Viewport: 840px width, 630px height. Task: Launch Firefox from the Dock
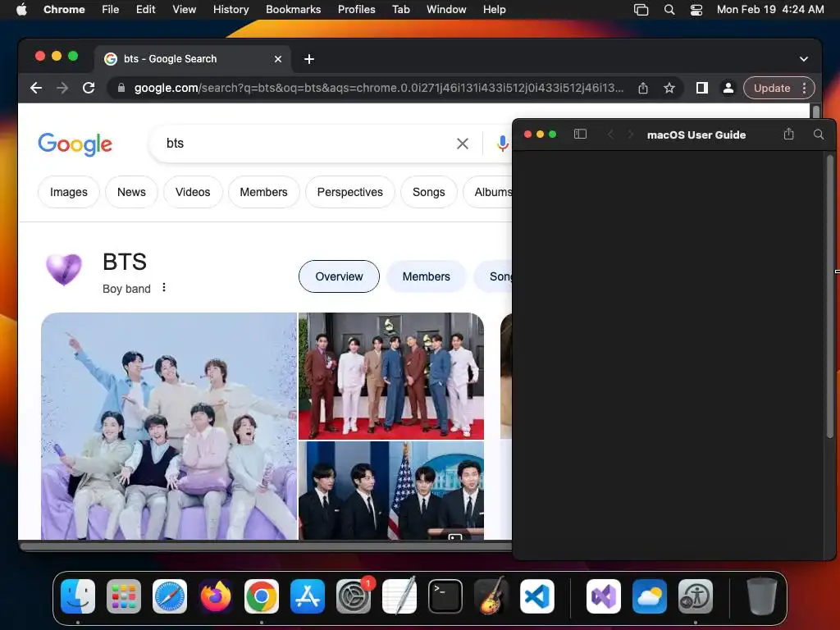(216, 596)
